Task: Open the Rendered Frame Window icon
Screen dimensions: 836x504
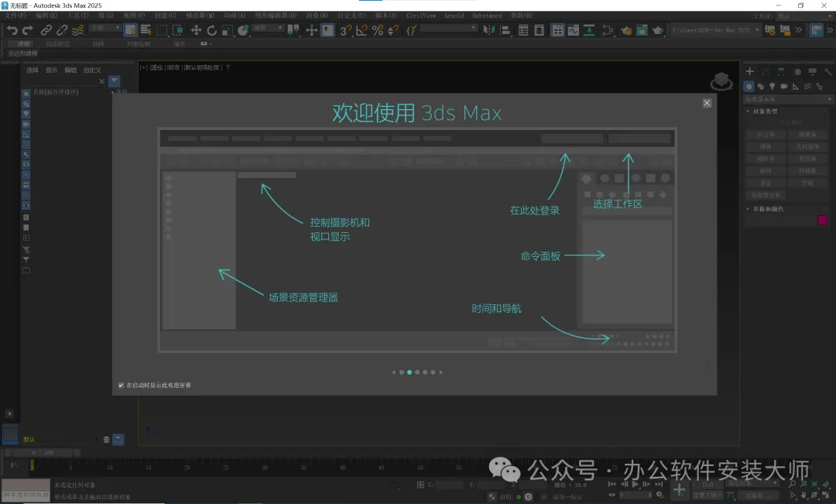Action: [x=642, y=30]
